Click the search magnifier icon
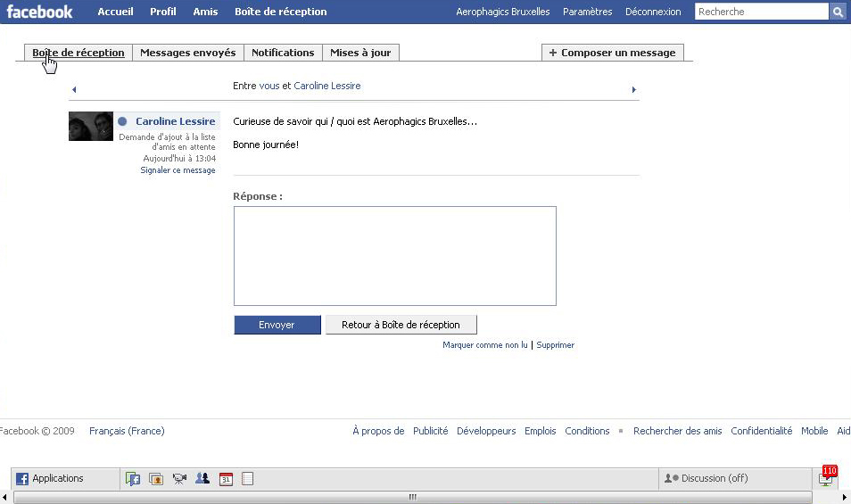Image resolution: width=851 pixels, height=504 pixels. pyautogui.click(x=838, y=12)
